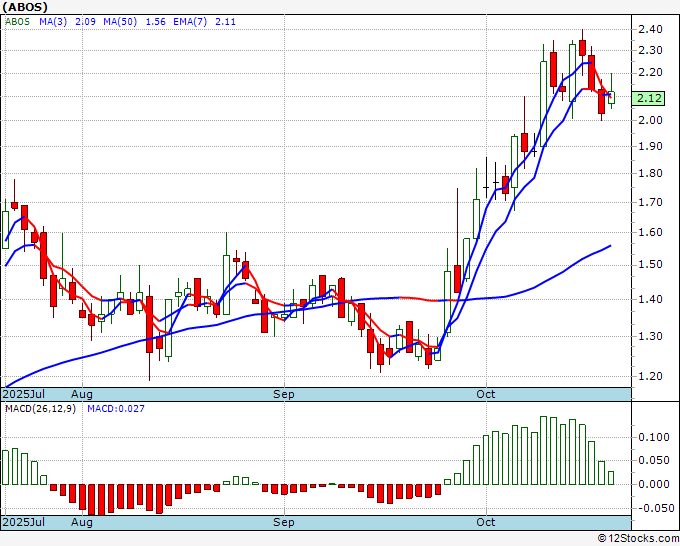Click the Aug label on MACD axis
Image resolution: width=680 pixels, height=546 pixels.
click(82, 522)
